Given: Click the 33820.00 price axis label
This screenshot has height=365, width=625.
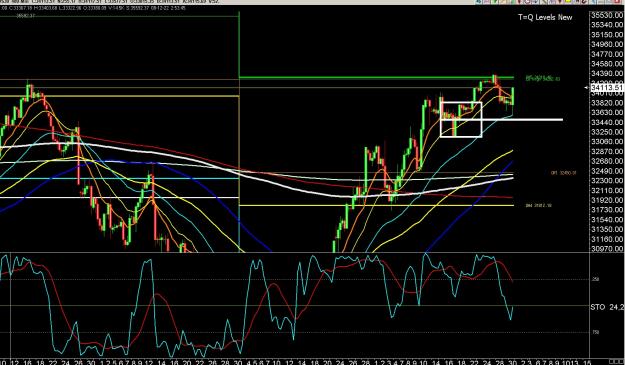Looking at the screenshot, I should [607, 103].
